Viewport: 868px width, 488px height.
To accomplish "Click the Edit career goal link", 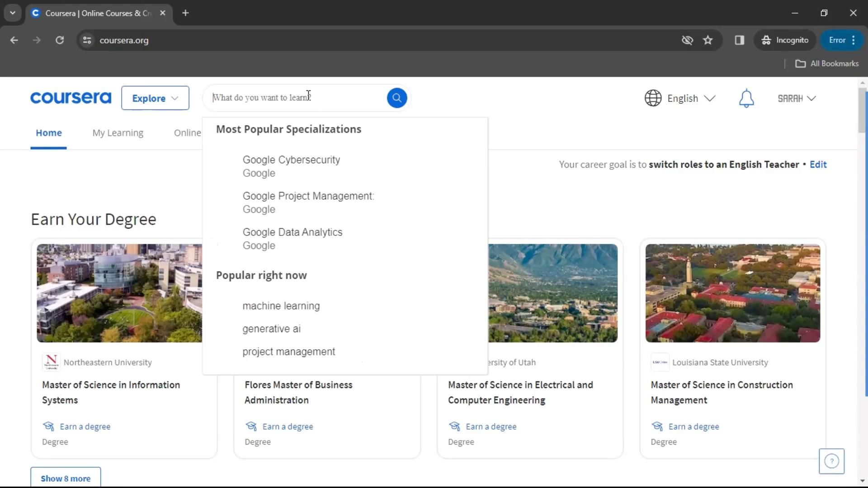I will coord(818,164).
